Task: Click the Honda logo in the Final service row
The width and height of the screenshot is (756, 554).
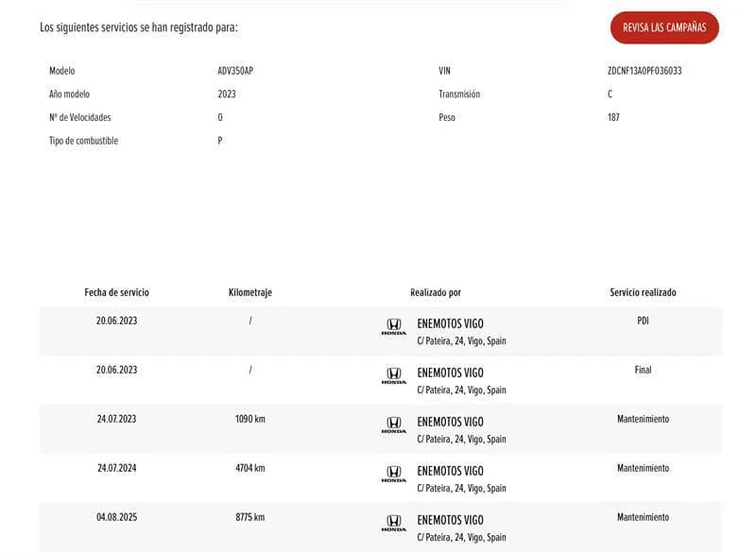Action: [393, 376]
